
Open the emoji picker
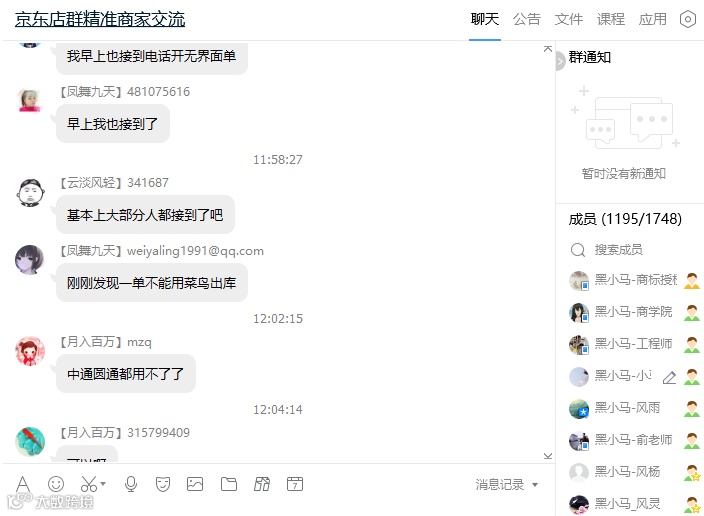coord(56,484)
